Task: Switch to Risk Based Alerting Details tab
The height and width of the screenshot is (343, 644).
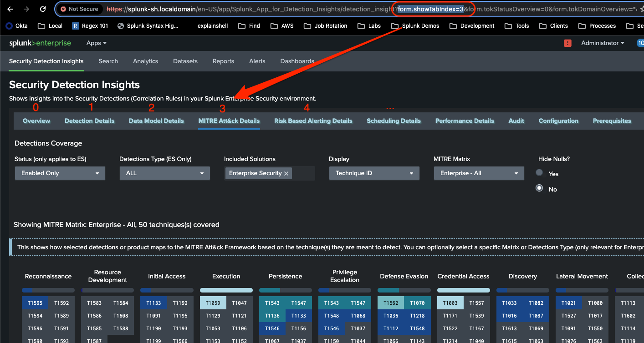Action: [x=313, y=121]
